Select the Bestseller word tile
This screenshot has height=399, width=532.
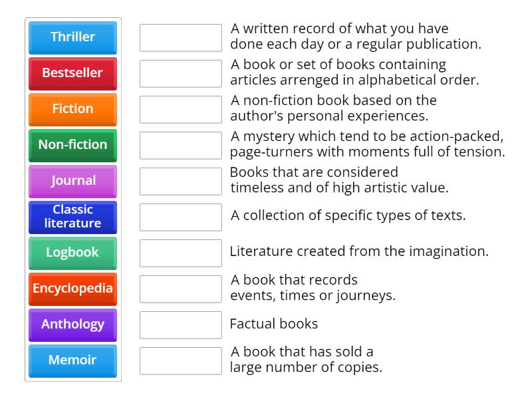[x=72, y=73]
